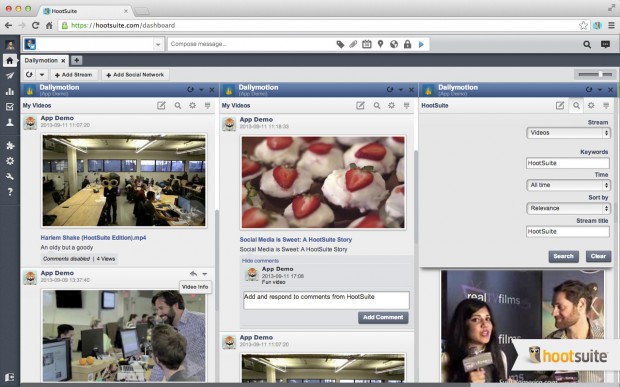Image resolution: width=620 pixels, height=387 pixels.
Task: Click the Clear button in search panel
Action: 598,256
